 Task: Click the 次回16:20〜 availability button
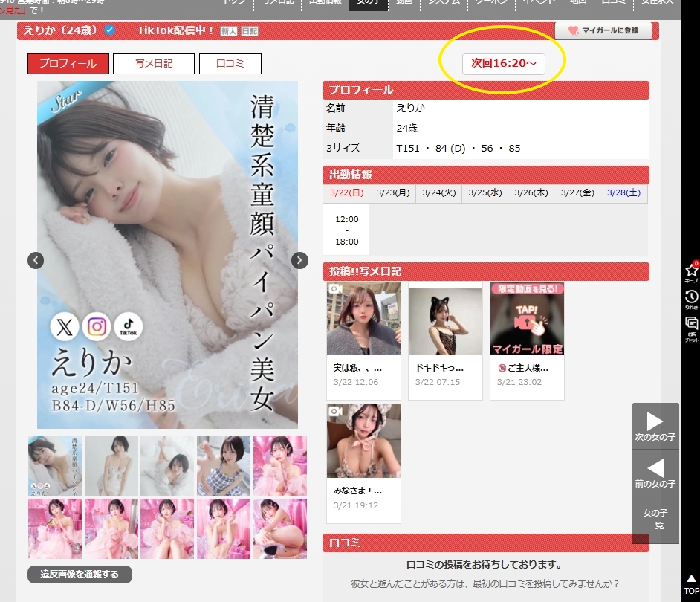(504, 63)
